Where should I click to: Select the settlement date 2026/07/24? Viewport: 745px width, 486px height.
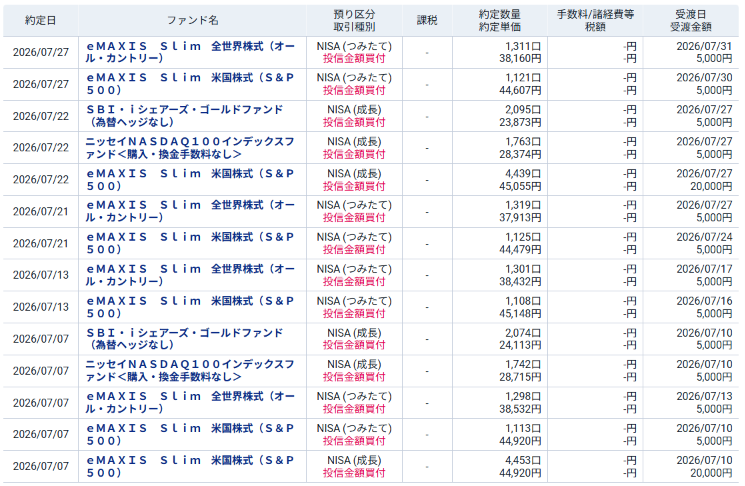pyautogui.click(x=704, y=237)
